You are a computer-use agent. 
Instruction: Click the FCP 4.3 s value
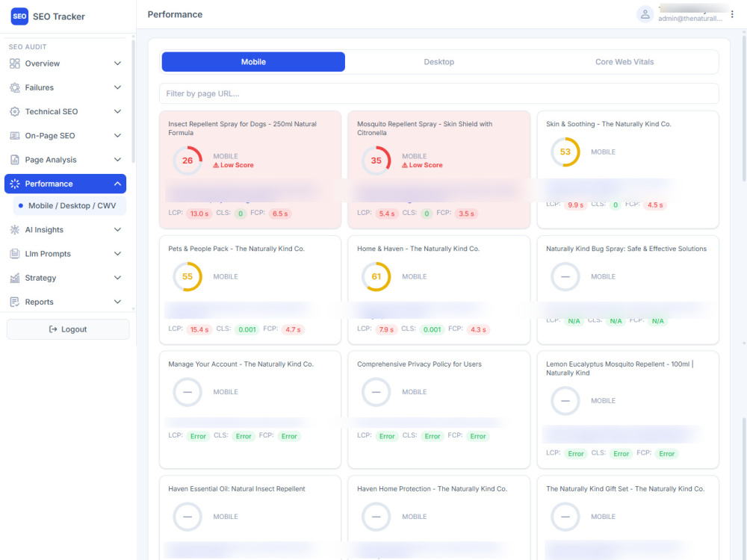(478, 329)
